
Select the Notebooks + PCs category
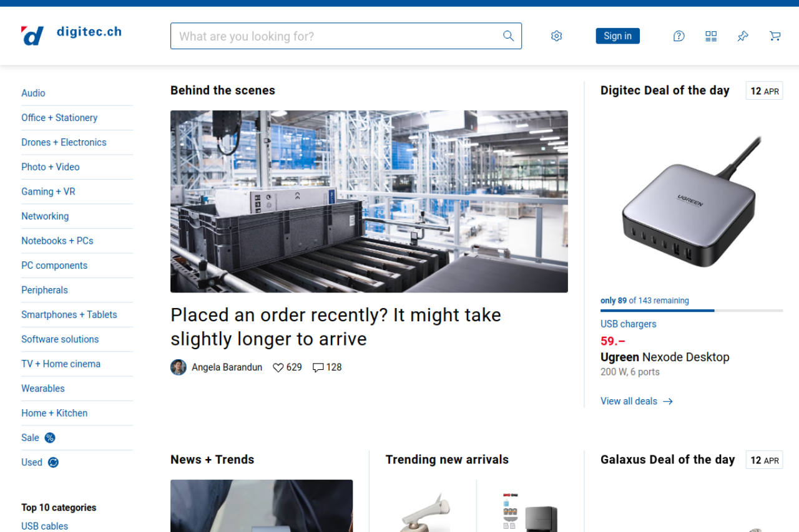(57, 241)
